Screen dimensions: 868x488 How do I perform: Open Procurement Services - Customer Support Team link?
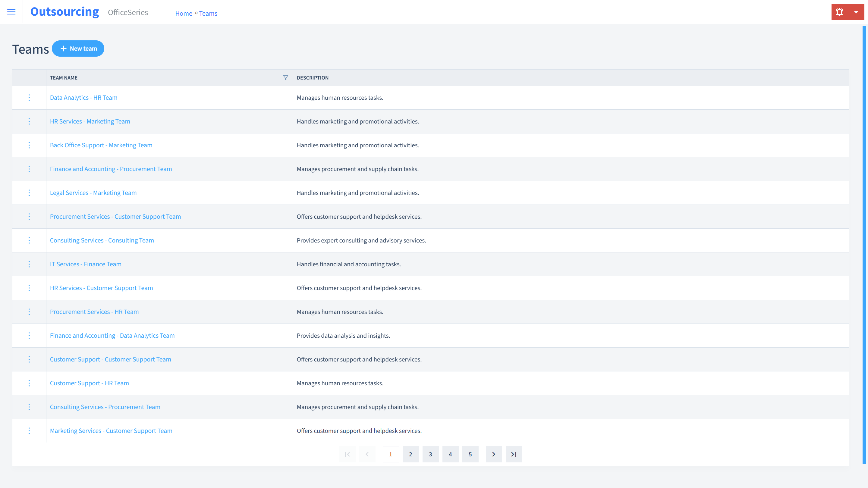click(116, 216)
